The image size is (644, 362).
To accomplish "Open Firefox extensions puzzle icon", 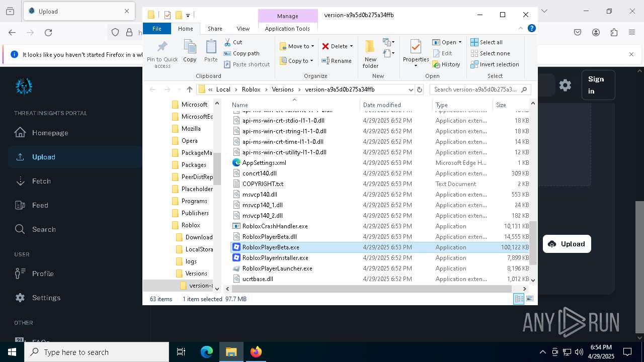I will 614,32.
